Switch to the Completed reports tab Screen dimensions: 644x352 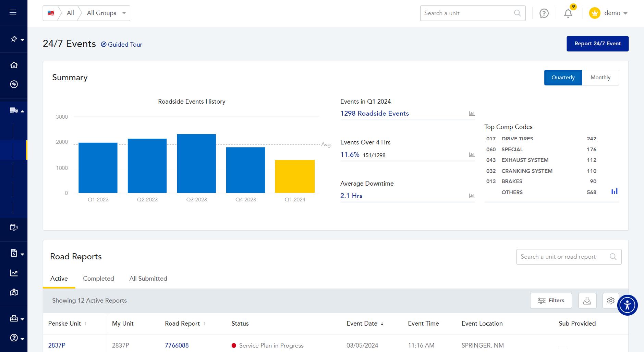(x=98, y=279)
